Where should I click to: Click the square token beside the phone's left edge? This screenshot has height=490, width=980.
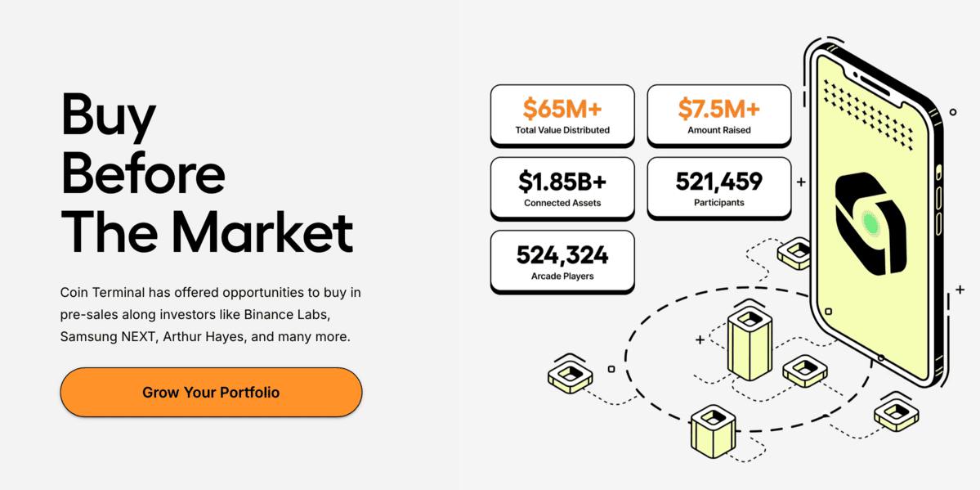tap(794, 254)
